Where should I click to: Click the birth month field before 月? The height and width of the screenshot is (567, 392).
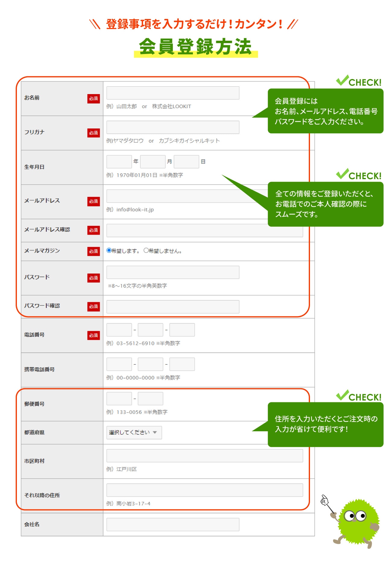(153, 162)
